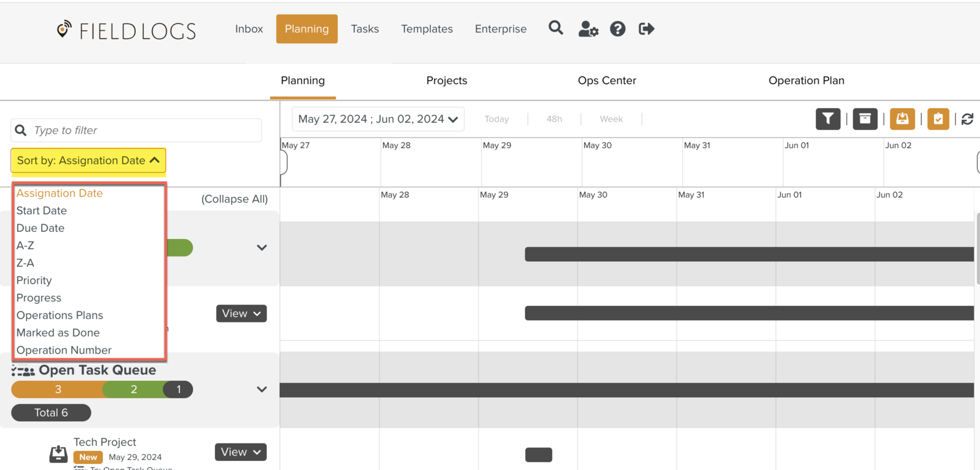Switch to the Ops Center tab
The height and width of the screenshot is (470, 980).
tap(607, 80)
